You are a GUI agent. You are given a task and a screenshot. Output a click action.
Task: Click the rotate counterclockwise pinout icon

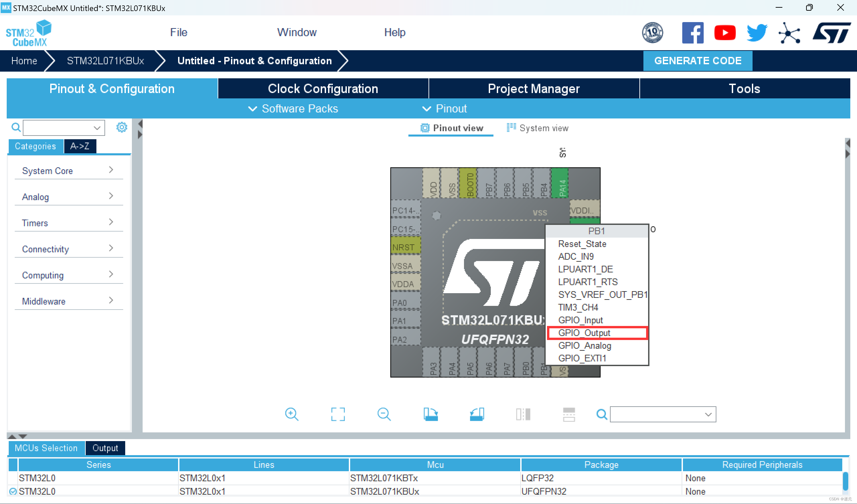coord(477,414)
